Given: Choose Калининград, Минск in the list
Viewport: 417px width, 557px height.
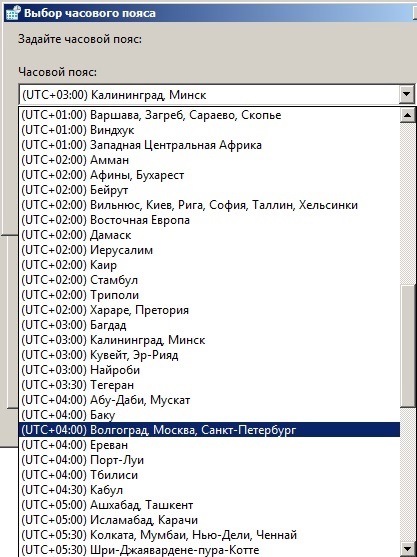Looking at the screenshot, I should 209,340.
